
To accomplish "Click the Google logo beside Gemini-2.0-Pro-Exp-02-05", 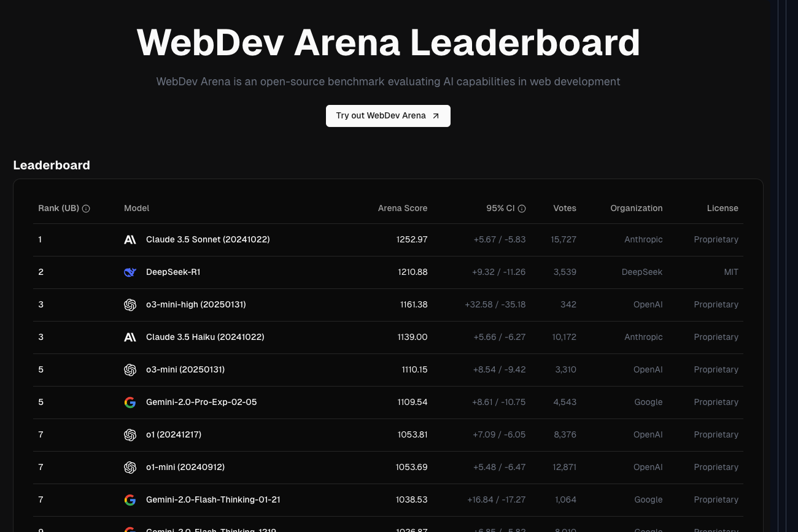I will pyautogui.click(x=130, y=403).
